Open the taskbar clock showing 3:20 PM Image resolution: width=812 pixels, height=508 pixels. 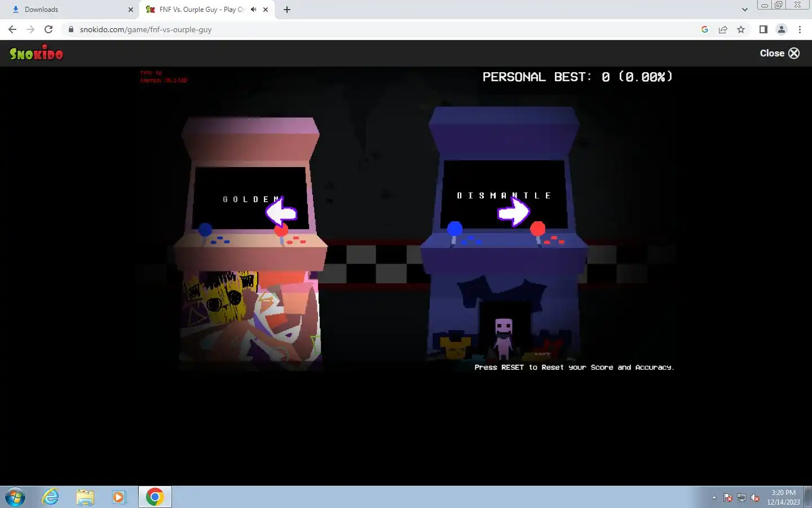pos(783,497)
